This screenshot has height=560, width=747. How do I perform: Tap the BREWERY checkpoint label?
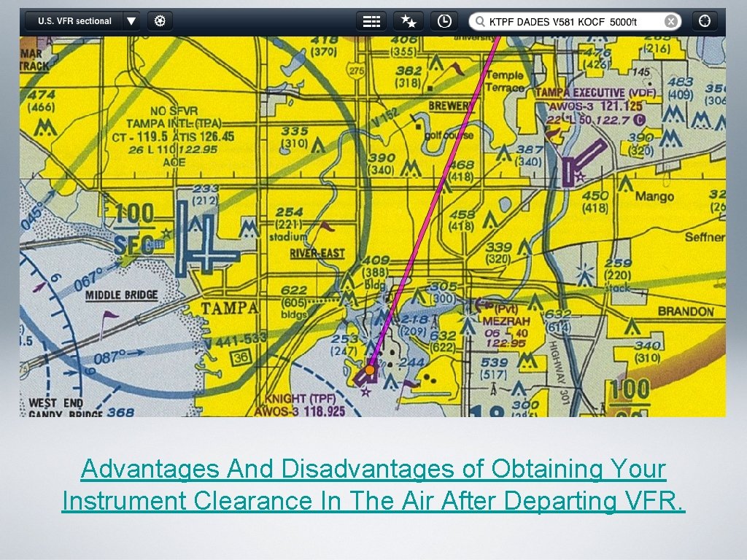coord(449,106)
